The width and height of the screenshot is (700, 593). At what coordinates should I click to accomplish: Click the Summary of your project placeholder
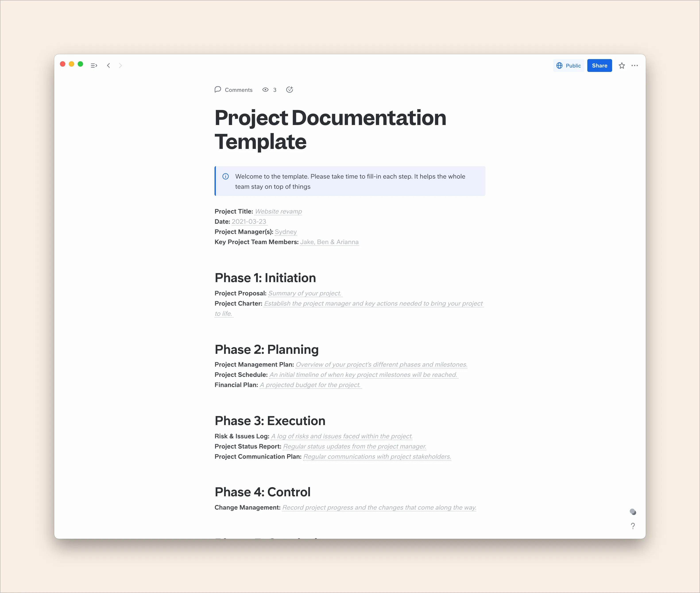tap(305, 293)
